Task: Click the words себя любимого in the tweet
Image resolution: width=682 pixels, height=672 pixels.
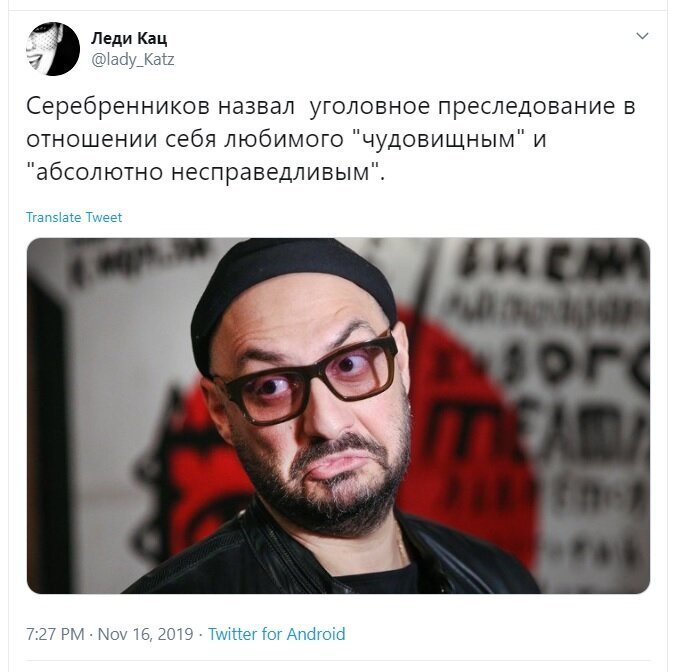Action: pyautogui.click(x=248, y=139)
